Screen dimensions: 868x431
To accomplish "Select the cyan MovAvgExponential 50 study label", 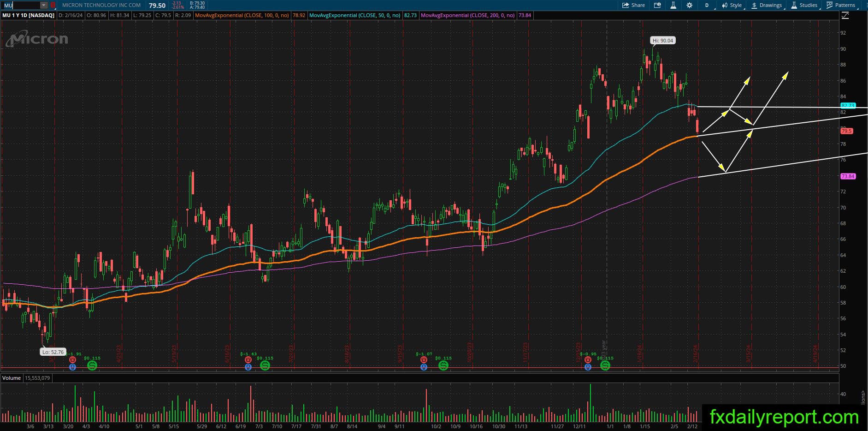I will (x=355, y=15).
